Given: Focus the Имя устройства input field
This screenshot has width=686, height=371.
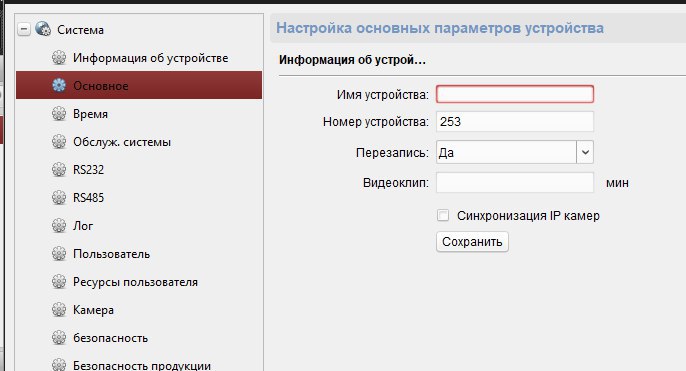Looking at the screenshot, I should [515, 94].
